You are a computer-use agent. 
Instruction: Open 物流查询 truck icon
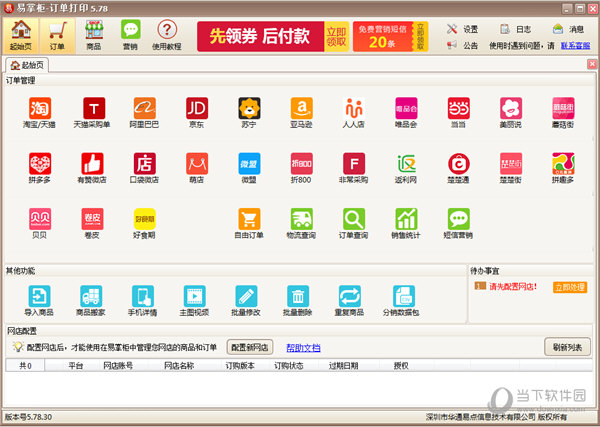[302, 219]
